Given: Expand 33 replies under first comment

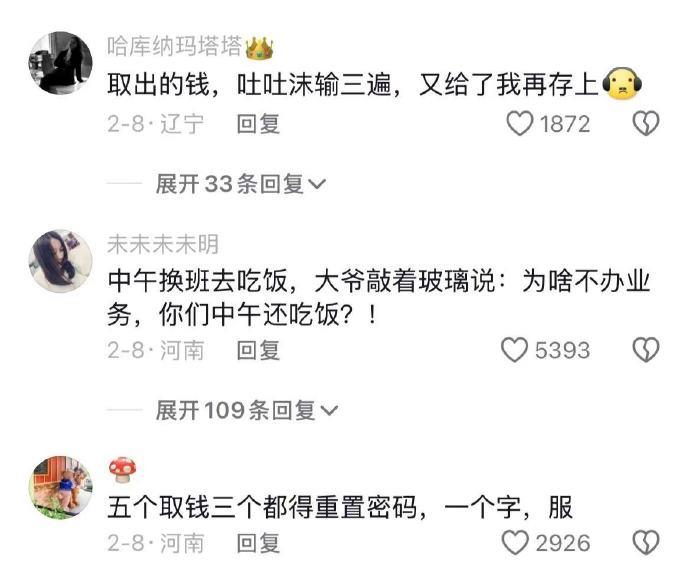Looking at the screenshot, I should point(240,183).
